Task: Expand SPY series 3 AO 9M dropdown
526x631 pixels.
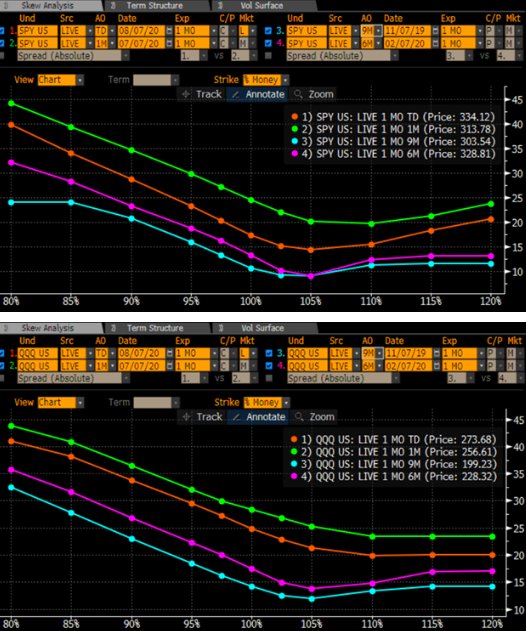Action: pos(379,31)
